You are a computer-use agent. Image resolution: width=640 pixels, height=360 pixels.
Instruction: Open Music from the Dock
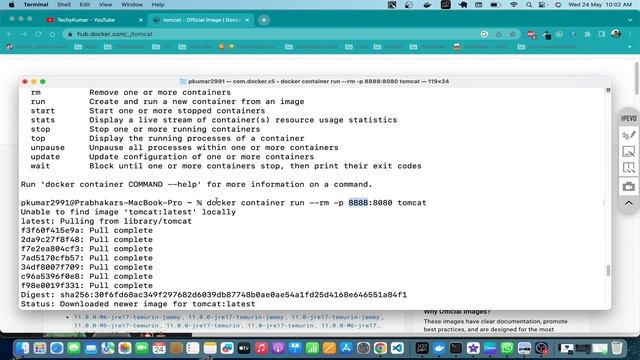click(x=261, y=348)
